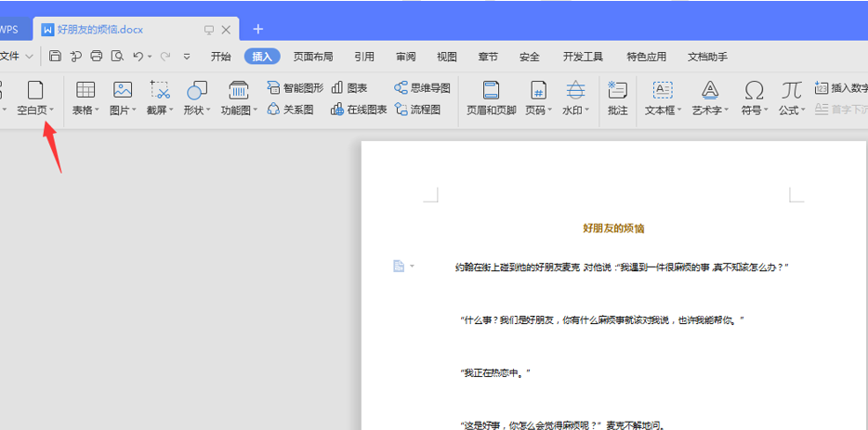Viewport: 868px width, 430px height.
Task: Switch to the 特色应用 tab
Action: tap(647, 57)
